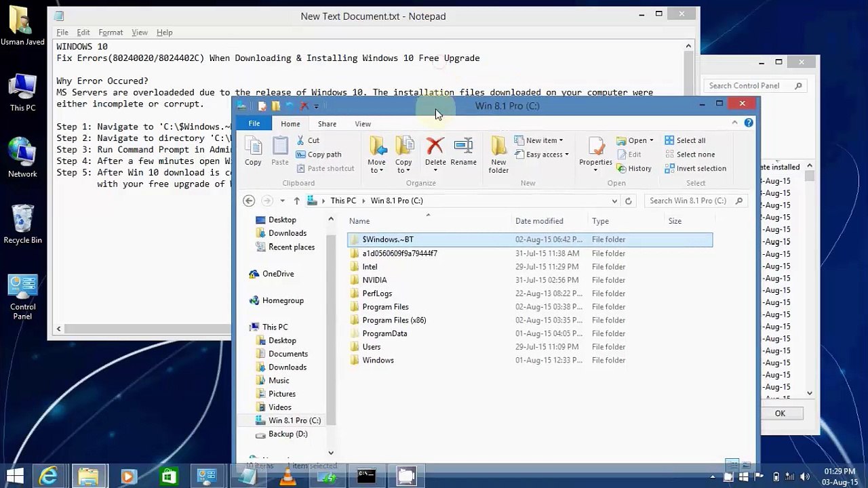Click Copy path in the Clipboard group
The image size is (868, 488).
(318, 155)
